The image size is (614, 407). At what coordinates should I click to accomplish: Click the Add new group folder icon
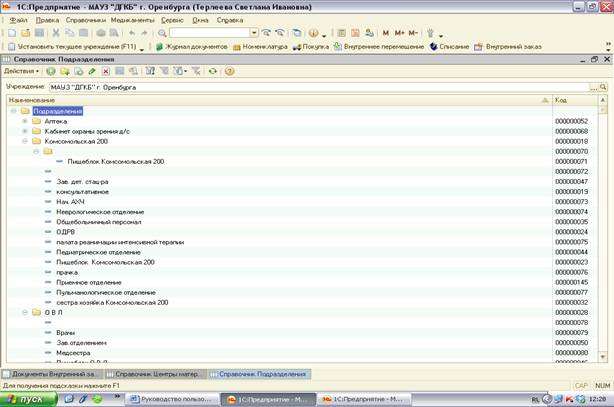click(x=65, y=71)
